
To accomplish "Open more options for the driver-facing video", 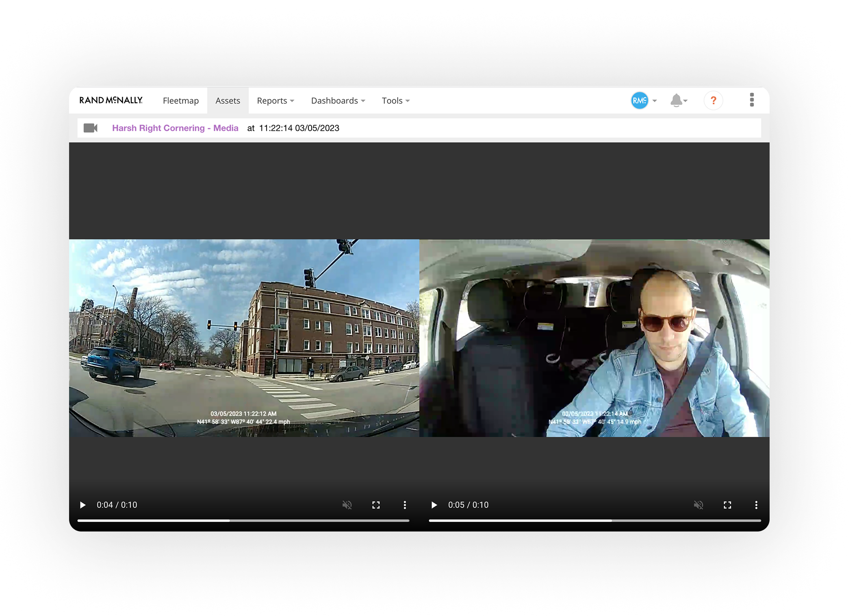I will point(756,505).
